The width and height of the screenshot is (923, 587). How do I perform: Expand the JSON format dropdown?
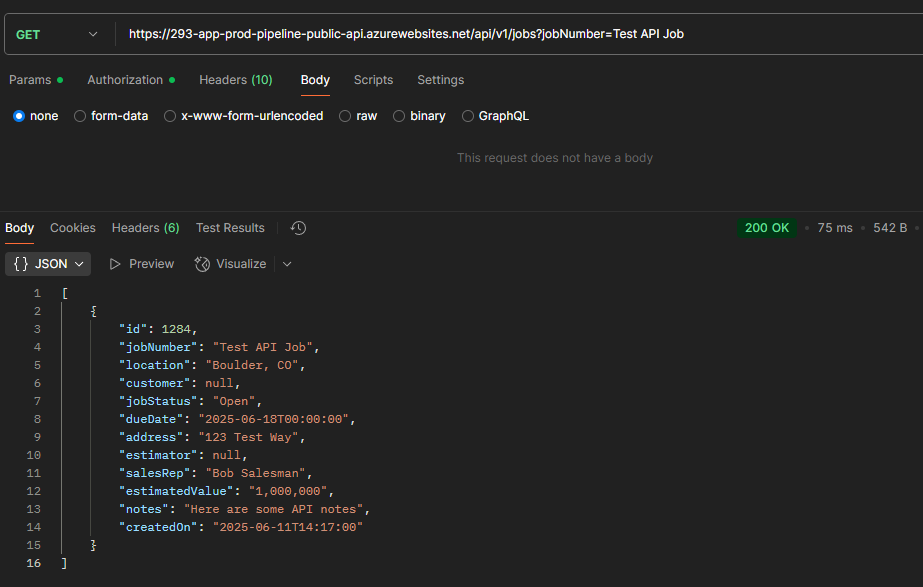48,264
